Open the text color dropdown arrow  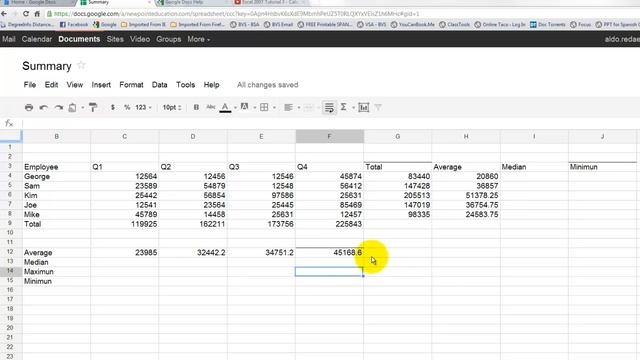pos(235,108)
